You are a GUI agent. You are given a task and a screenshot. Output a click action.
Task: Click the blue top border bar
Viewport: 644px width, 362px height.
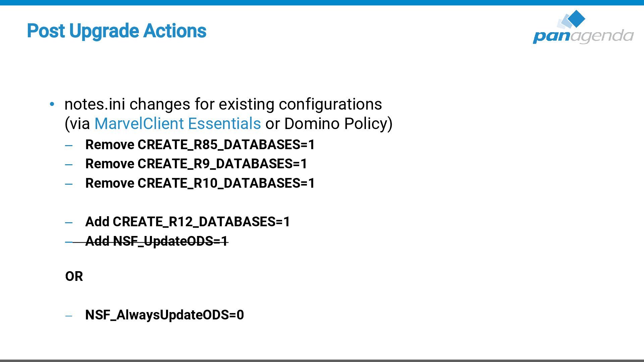pos(322,2)
